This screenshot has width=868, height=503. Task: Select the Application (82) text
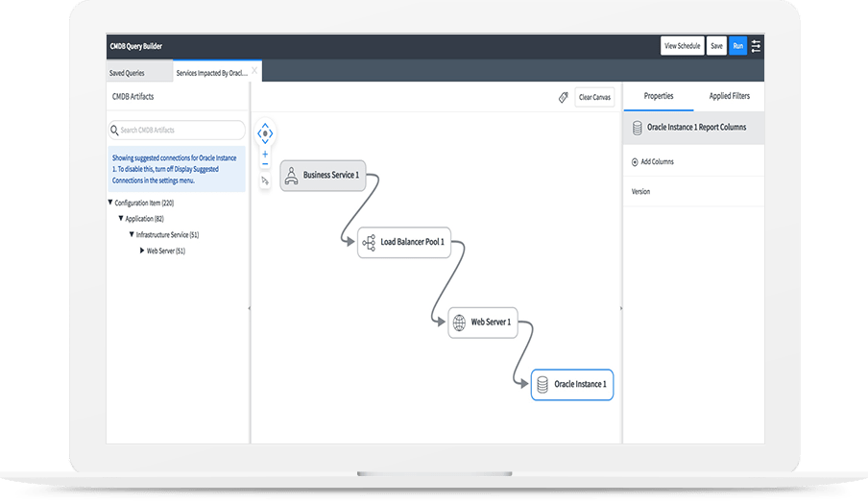(x=144, y=219)
